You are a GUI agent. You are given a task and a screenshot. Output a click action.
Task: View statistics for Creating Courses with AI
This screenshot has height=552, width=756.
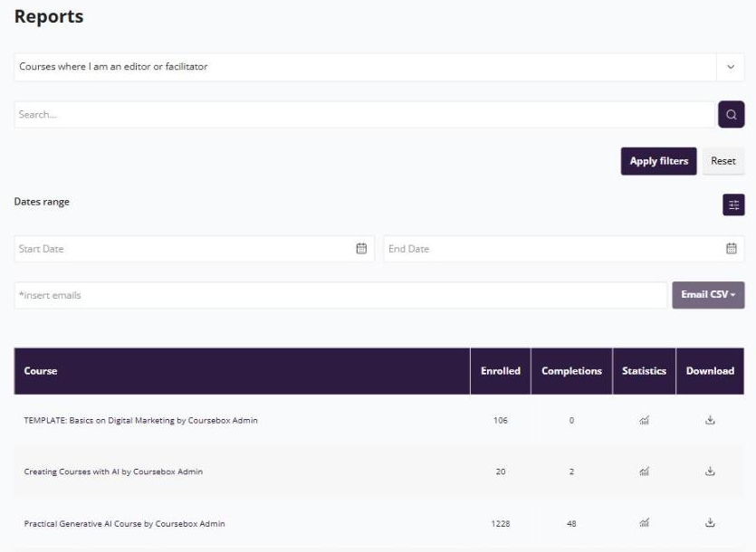(644, 471)
